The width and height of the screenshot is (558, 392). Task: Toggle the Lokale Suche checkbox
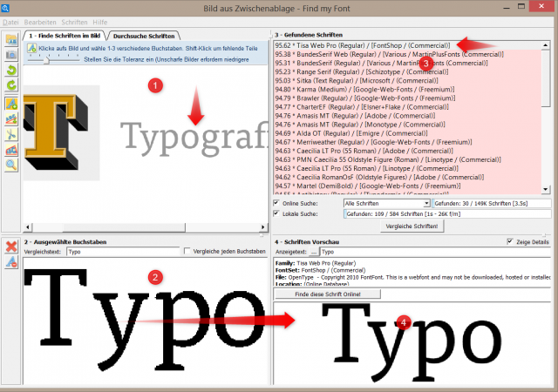[x=276, y=213]
